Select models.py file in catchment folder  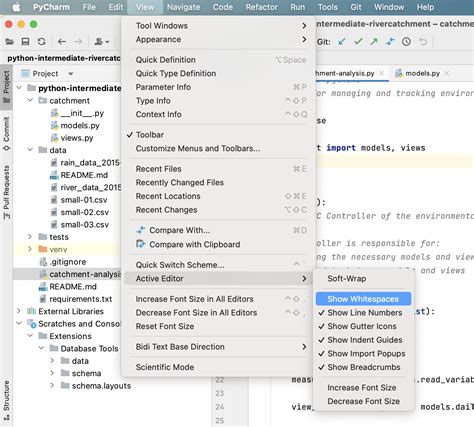point(80,126)
